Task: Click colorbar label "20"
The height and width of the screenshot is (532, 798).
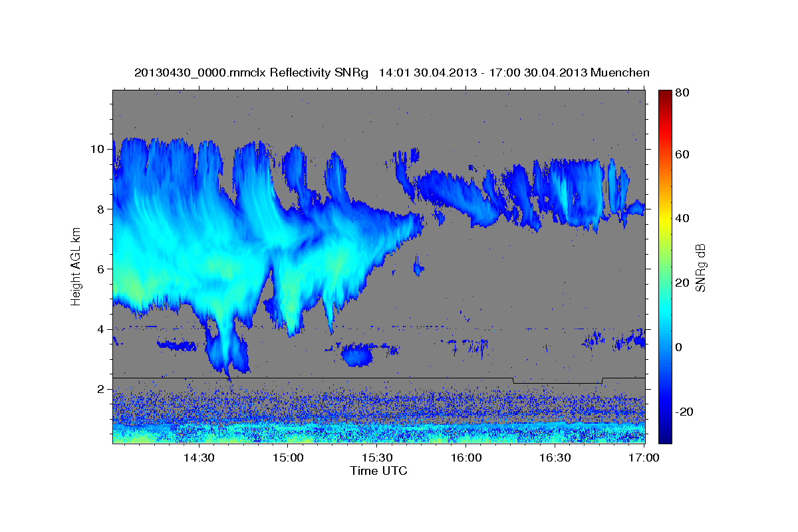Action: pyautogui.click(x=682, y=283)
